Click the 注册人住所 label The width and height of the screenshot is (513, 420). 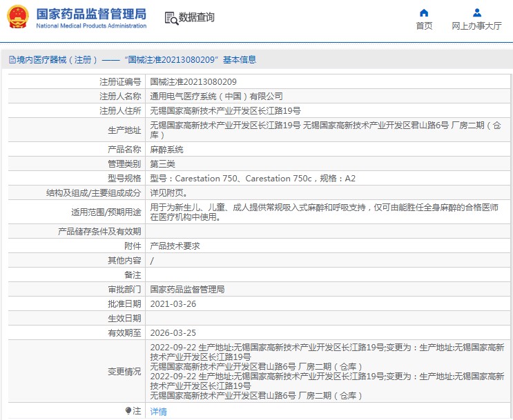tap(120, 111)
